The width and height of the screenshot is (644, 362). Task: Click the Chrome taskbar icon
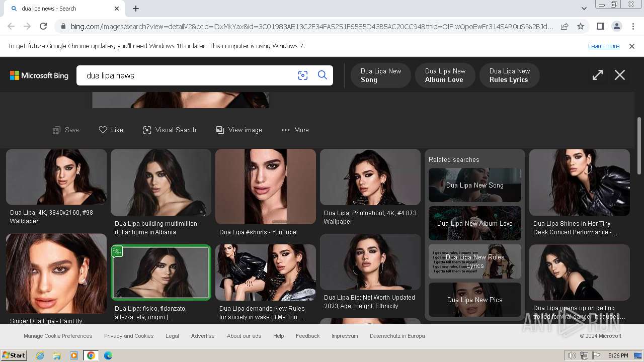pos(91,355)
